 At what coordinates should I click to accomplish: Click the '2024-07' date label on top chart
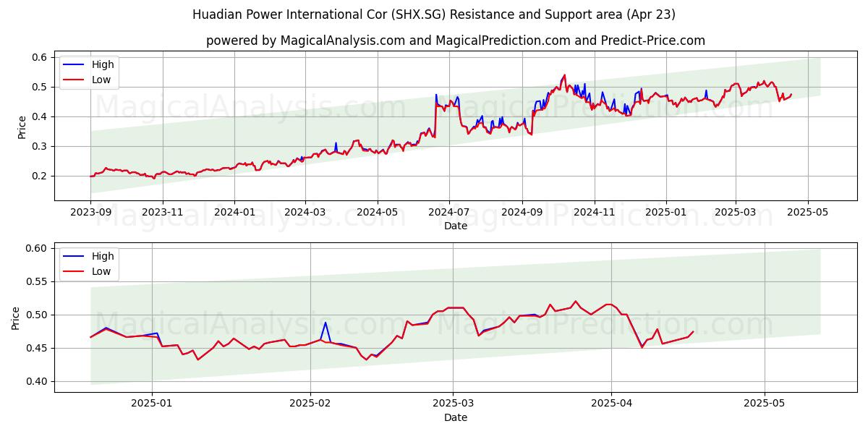[x=449, y=213]
